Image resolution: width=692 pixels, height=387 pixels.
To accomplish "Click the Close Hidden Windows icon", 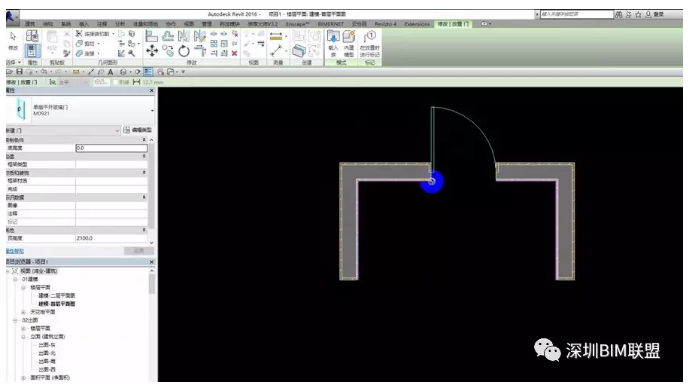I will [x=160, y=71].
